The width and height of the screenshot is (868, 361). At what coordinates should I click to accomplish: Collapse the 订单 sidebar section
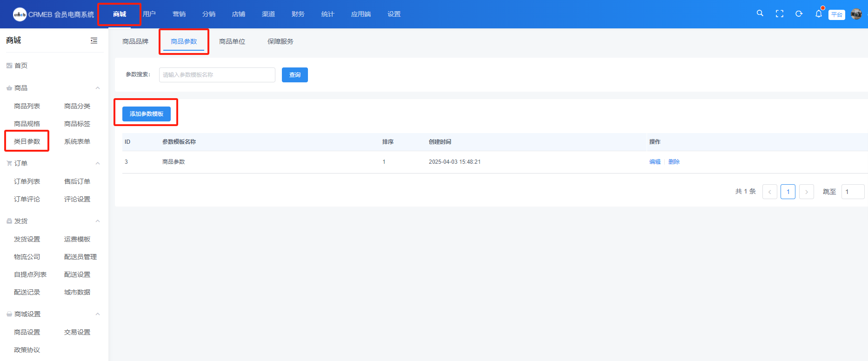(x=98, y=163)
